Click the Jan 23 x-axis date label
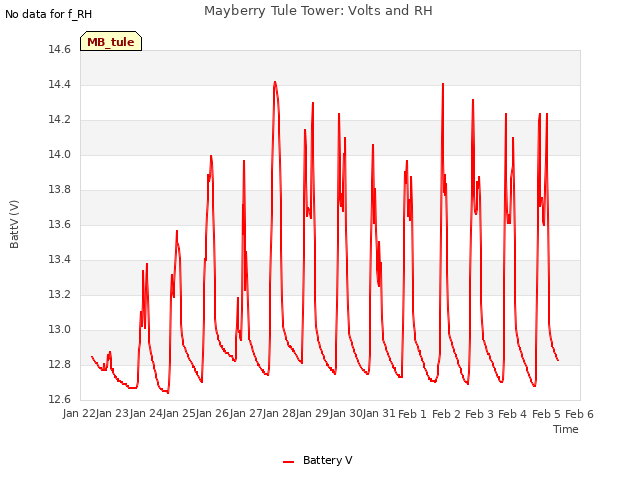This screenshot has height=480, width=640. [113, 413]
